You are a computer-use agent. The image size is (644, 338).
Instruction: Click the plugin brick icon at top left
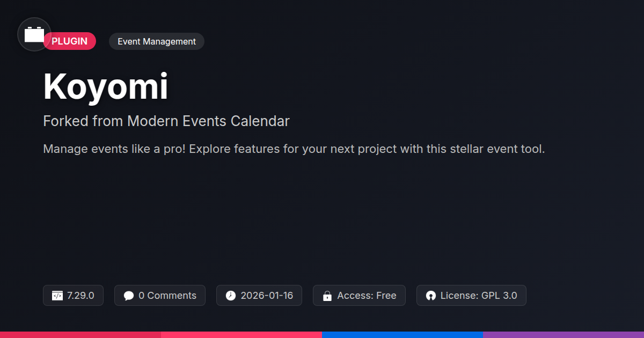point(34,34)
